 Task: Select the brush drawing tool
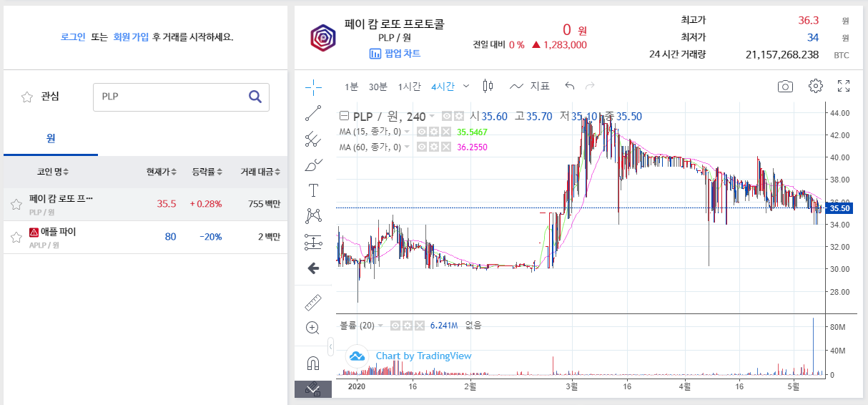click(x=313, y=165)
